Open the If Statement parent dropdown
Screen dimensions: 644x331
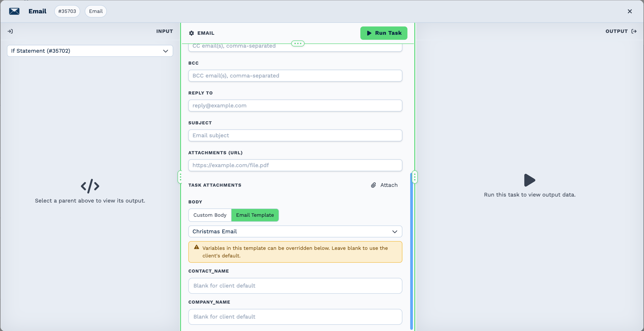(90, 51)
